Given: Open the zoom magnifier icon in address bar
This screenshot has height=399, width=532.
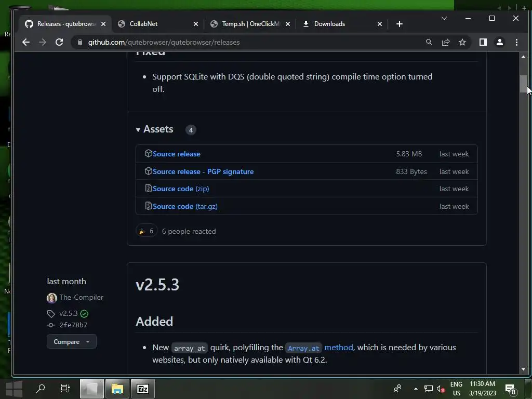Looking at the screenshot, I should (x=429, y=42).
